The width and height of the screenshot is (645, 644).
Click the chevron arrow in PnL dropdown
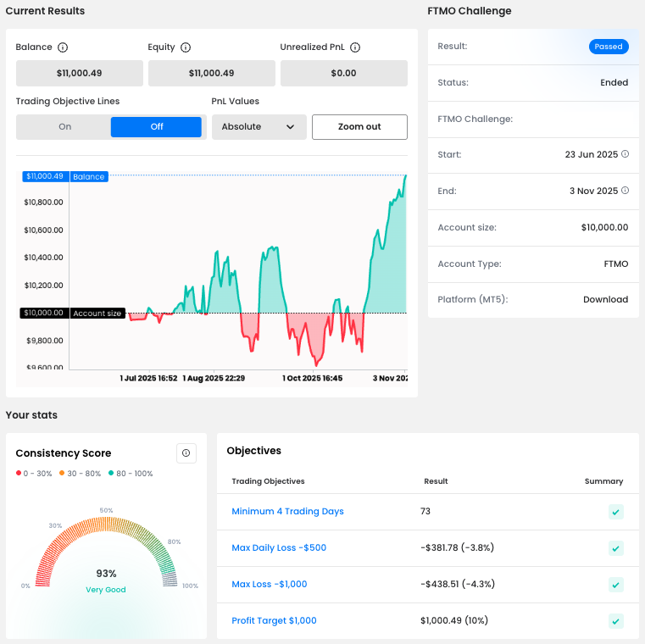pos(291,127)
